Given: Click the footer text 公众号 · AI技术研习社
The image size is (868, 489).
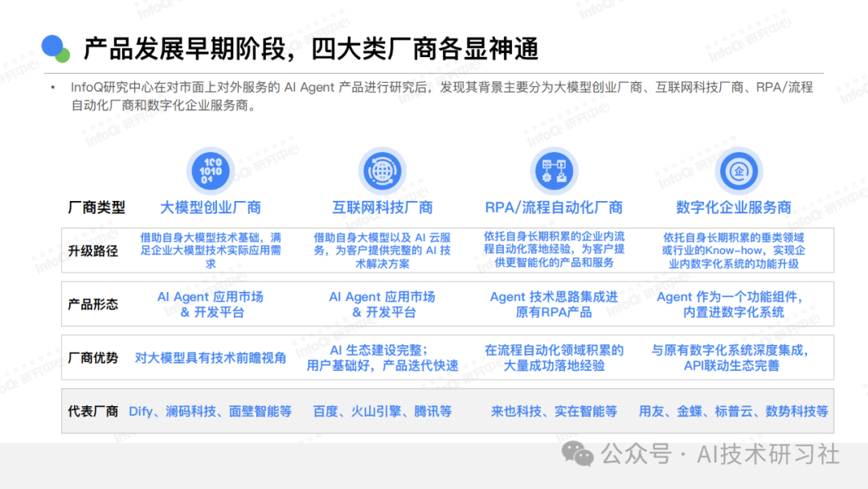Looking at the screenshot, I should click(720, 454).
